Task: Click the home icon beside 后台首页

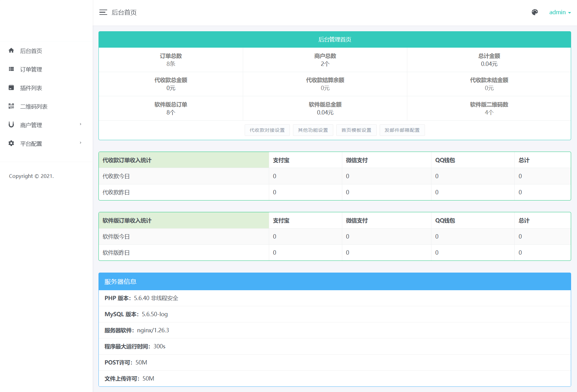Action: 11,50
